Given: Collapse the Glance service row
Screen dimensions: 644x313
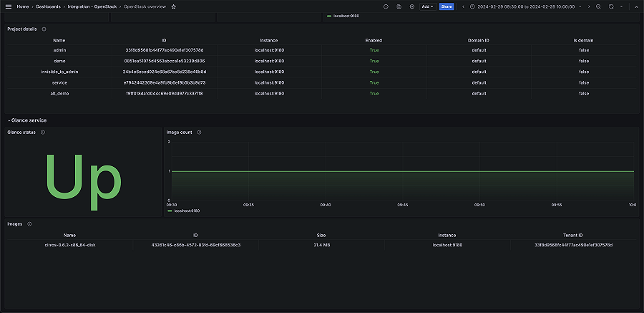Looking at the screenshot, I should pyautogui.click(x=9, y=120).
